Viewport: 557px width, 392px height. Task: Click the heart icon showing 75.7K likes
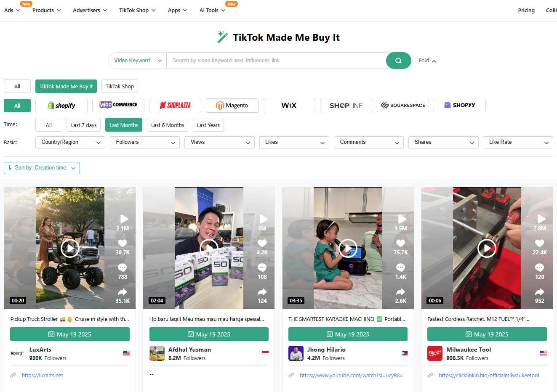pyautogui.click(x=400, y=243)
